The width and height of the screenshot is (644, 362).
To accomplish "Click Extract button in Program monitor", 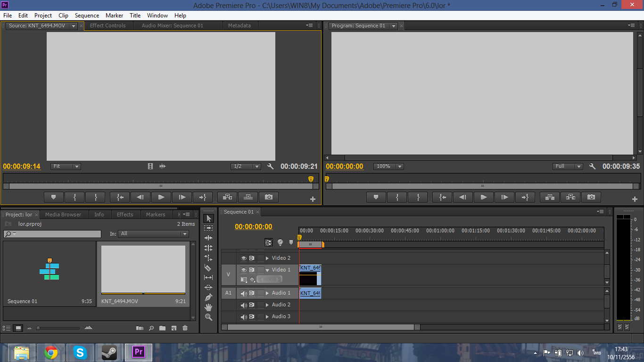I will pyautogui.click(x=570, y=197).
